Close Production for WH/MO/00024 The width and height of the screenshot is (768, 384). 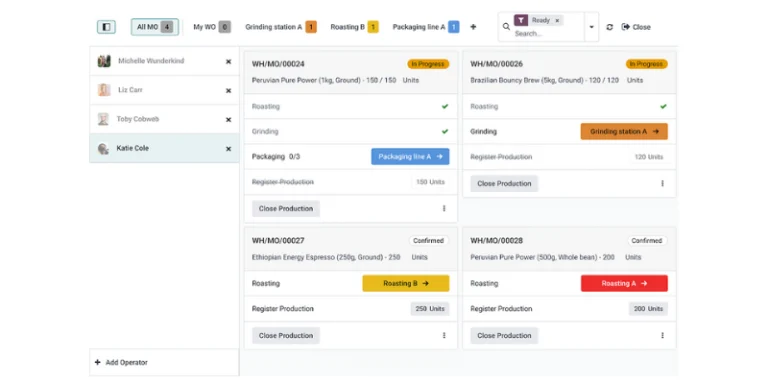pyautogui.click(x=286, y=209)
